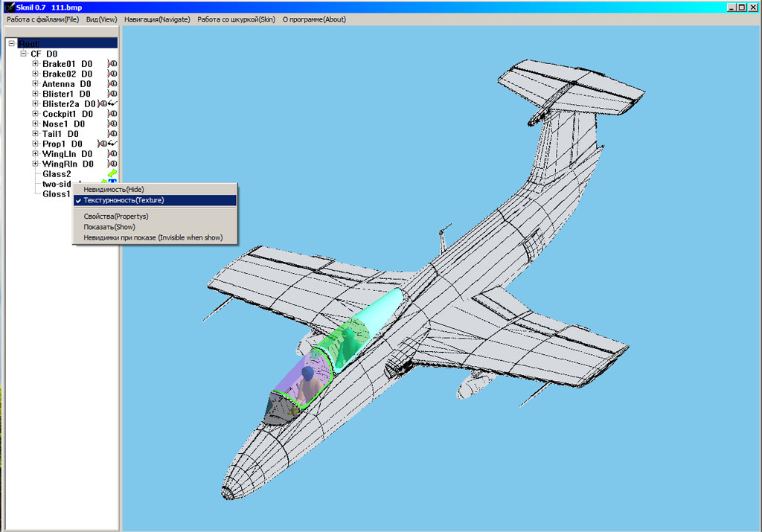Click the green icon beside Glass2

(112, 173)
